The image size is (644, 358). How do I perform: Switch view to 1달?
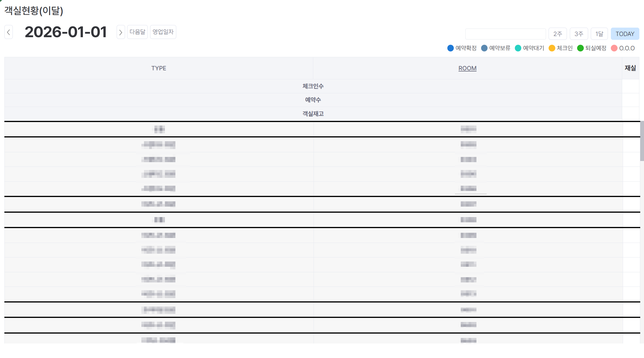(599, 34)
